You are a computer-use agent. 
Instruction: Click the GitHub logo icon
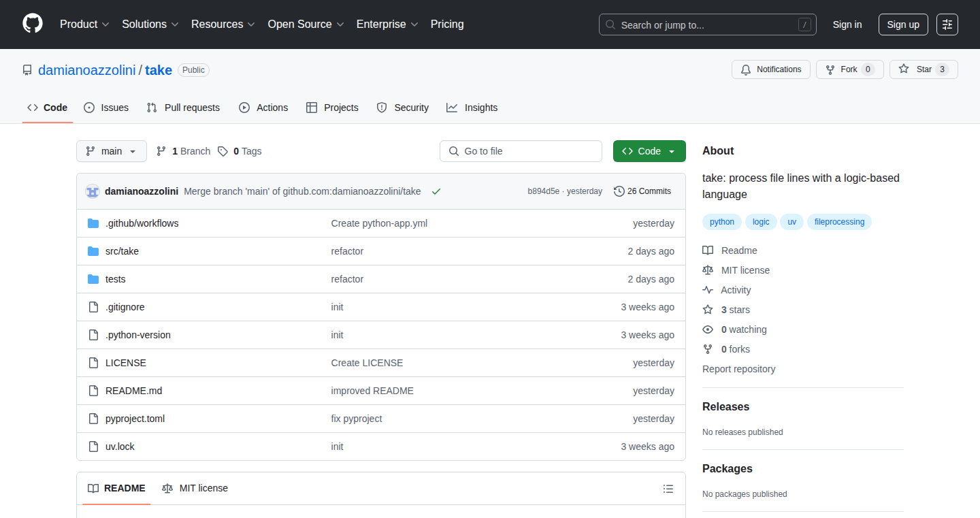pos(33,24)
